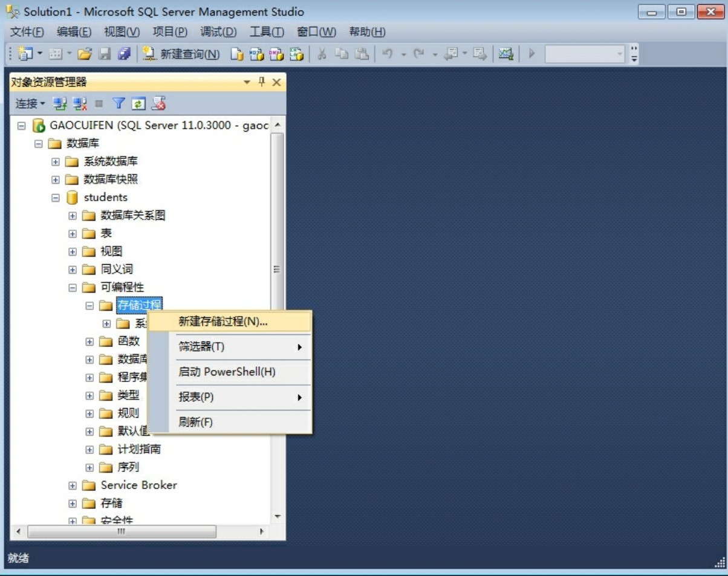Click the MDX query icon
Viewport: 728px width, 576px height.
point(257,54)
